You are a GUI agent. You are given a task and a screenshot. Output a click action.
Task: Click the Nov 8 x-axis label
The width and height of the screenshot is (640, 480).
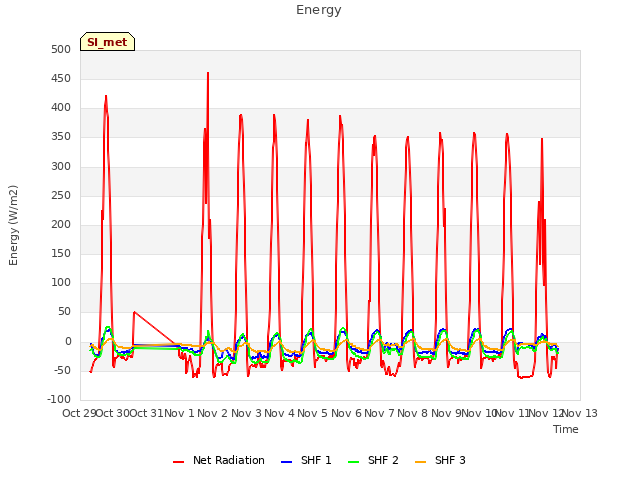pos(413,413)
